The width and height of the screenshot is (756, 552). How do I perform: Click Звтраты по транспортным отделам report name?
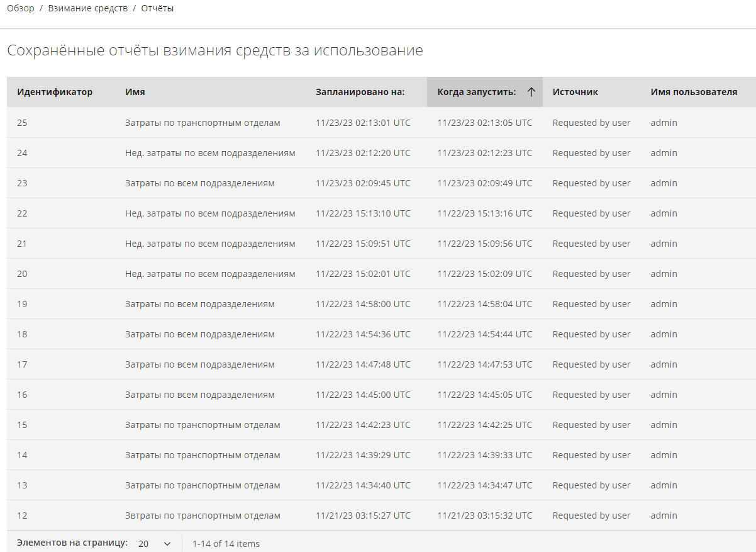point(203,515)
